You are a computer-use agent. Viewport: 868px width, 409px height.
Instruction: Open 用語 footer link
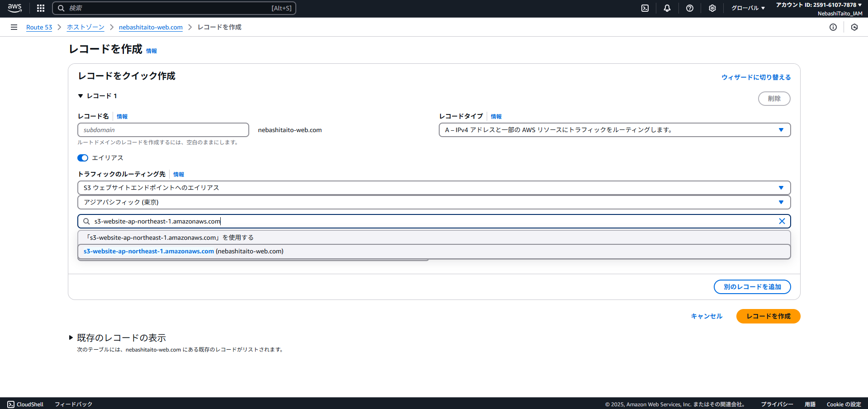(x=810, y=404)
